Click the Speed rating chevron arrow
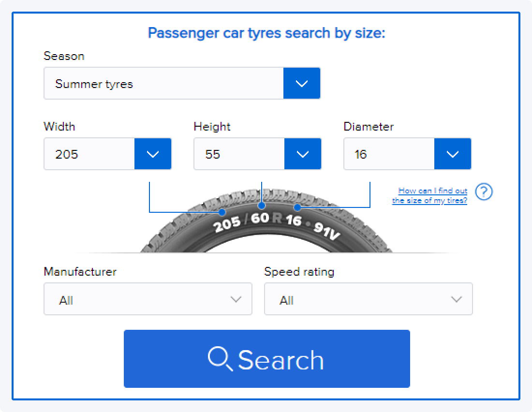The height and width of the screenshot is (412, 532). click(x=456, y=299)
